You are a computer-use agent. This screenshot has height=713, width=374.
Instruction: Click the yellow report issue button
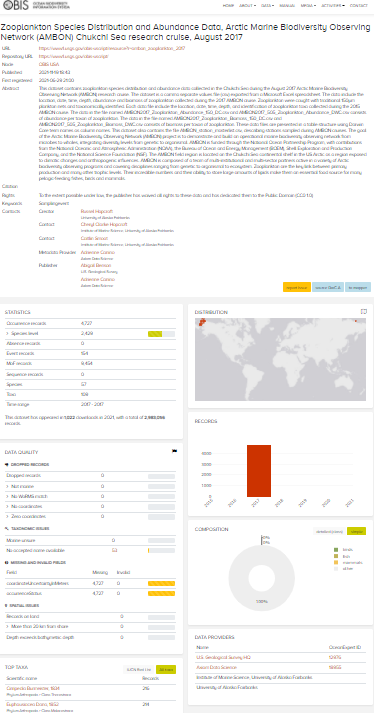297,287
